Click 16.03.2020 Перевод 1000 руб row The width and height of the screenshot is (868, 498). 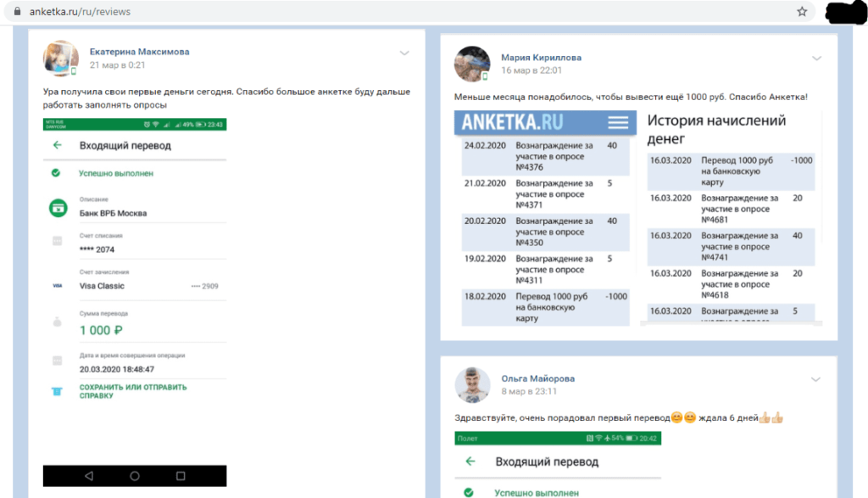tap(731, 171)
